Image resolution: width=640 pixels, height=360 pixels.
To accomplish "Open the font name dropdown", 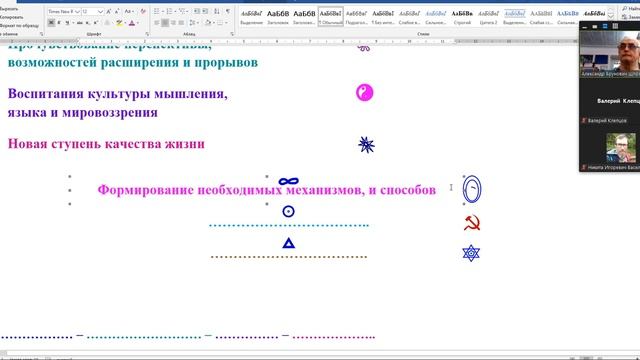I will [x=77, y=11].
